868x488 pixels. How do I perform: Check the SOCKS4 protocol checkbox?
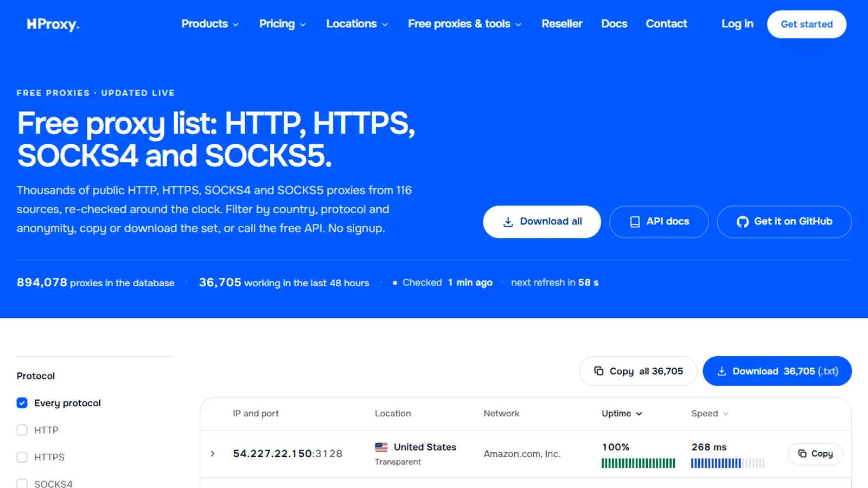[22, 484]
